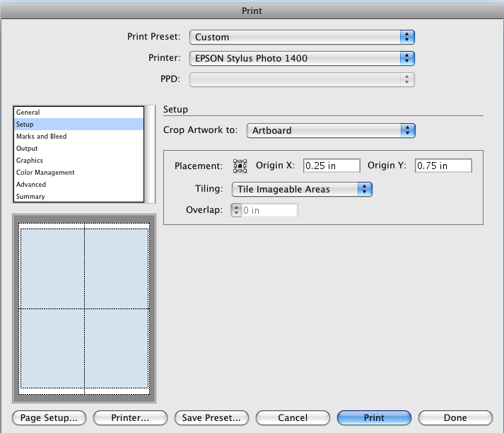Select Output in the options list

tap(78, 149)
